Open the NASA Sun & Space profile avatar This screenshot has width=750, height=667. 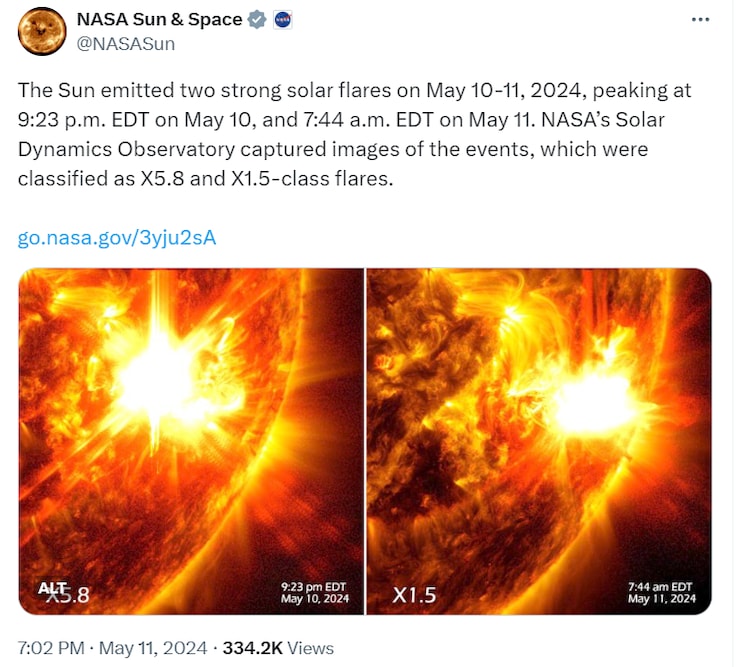(42, 30)
